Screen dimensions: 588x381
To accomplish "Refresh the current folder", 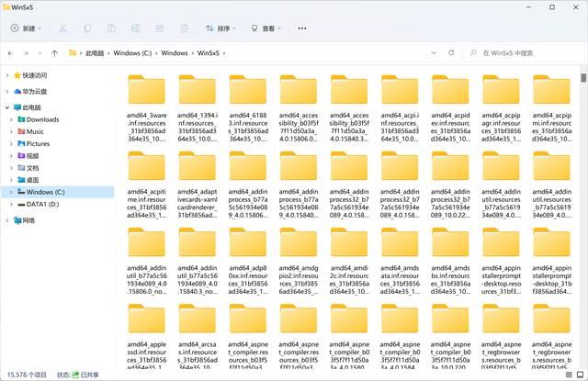I will click(x=451, y=53).
